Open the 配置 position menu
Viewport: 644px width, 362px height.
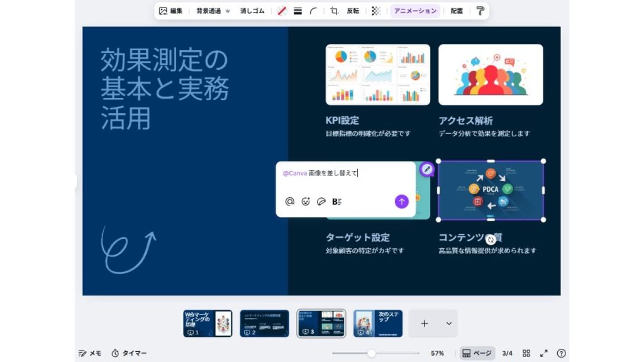tap(457, 11)
